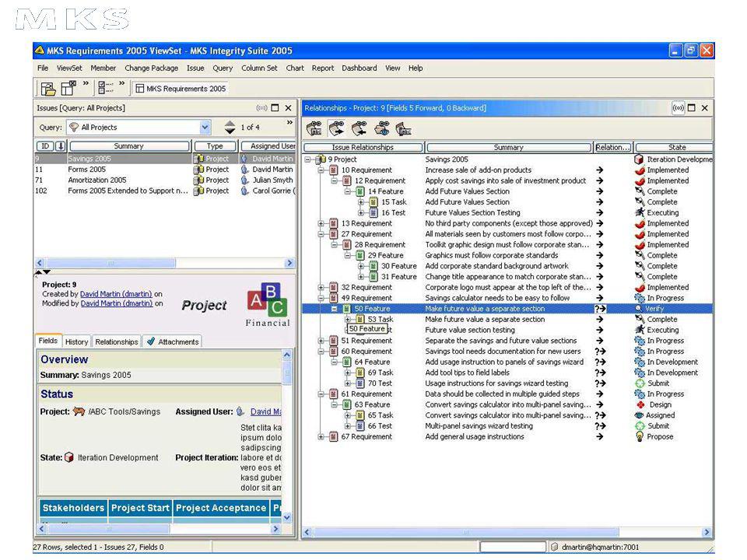Click the sort direction arrow column header

coord(61,146)
